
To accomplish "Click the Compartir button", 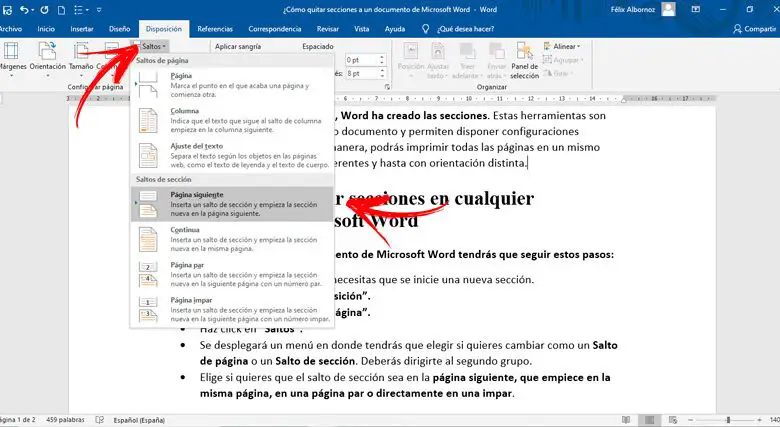I will click(x=754, y=29).
